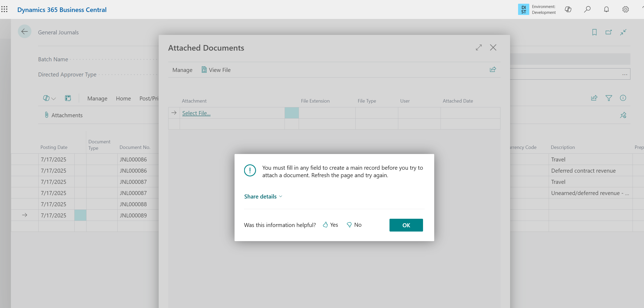644x308 pixels.
Task: Open the Home tab in journal toolbar
Action: [x=123, y=99]
